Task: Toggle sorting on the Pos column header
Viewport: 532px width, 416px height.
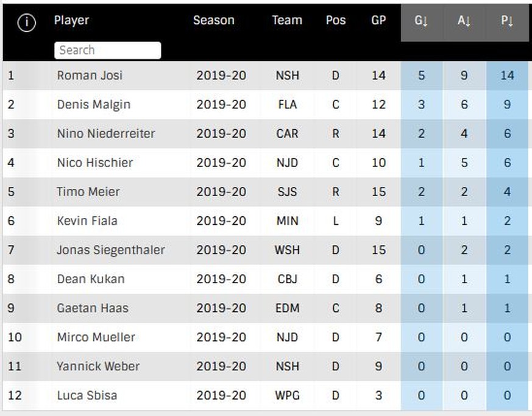Action: point(335,20)
